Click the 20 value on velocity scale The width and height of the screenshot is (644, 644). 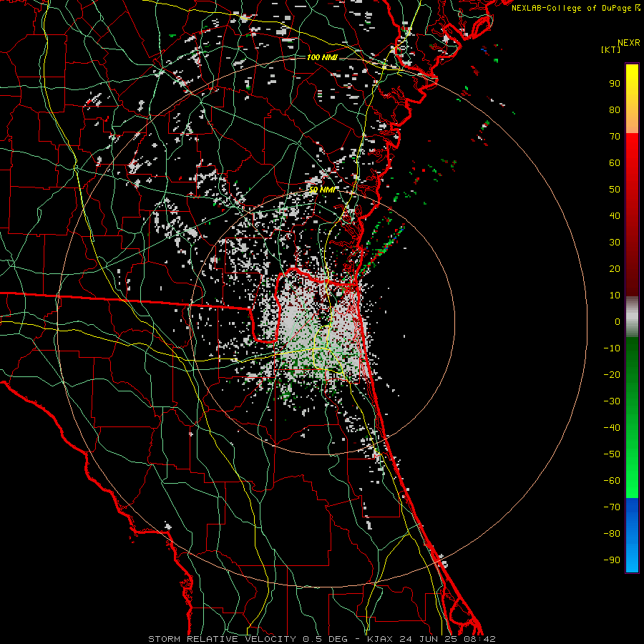coord(615,268)
